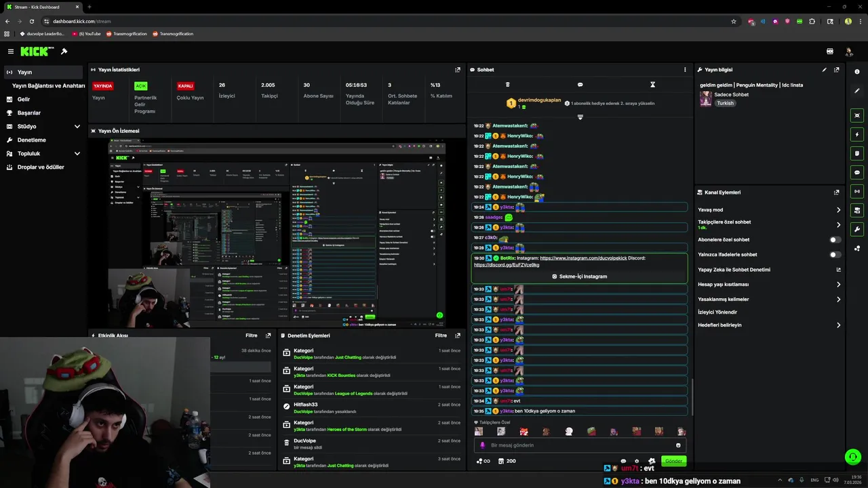Toggle Yalnızca ifadelerle sohbet switch
The image size is (868, 488).
click(x=835, y=255)
